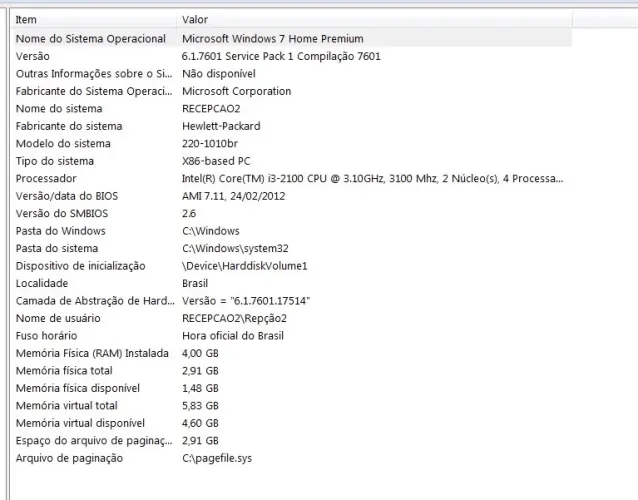
Task: Select the "Dispositivo de inicialização" row label
Action: tap(81, 266)
